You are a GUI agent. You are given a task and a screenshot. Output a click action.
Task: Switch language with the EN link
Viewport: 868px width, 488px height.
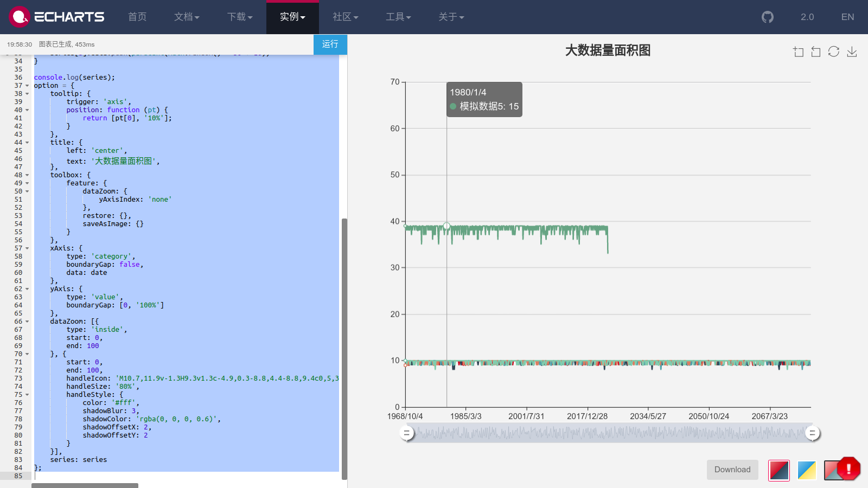pos(847,17)
